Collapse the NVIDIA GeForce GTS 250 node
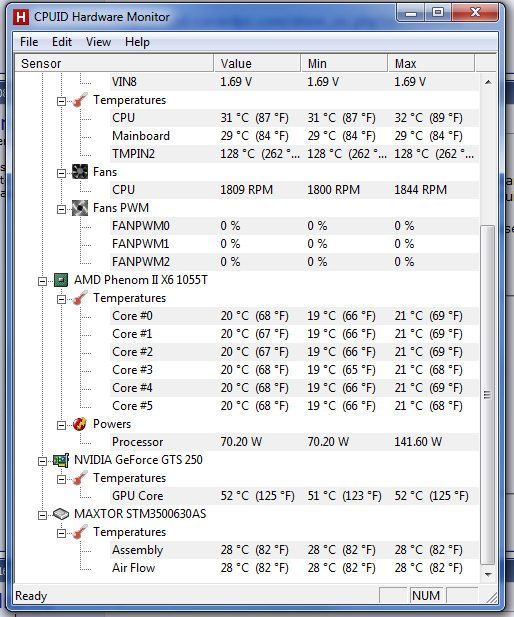 [42, 461]
